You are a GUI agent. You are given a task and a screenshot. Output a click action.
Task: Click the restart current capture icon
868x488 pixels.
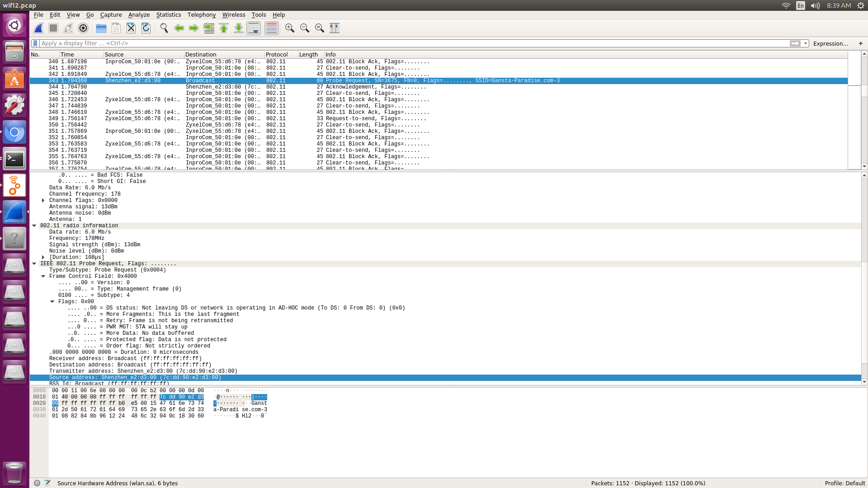tap(68, 28)
